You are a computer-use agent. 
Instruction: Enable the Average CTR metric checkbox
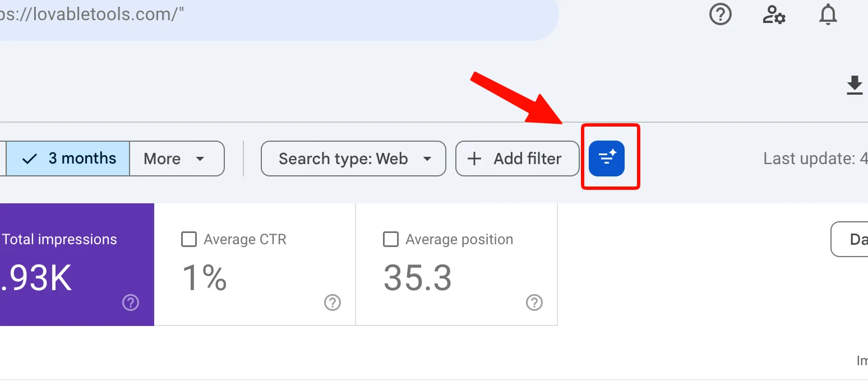point(188,239)
